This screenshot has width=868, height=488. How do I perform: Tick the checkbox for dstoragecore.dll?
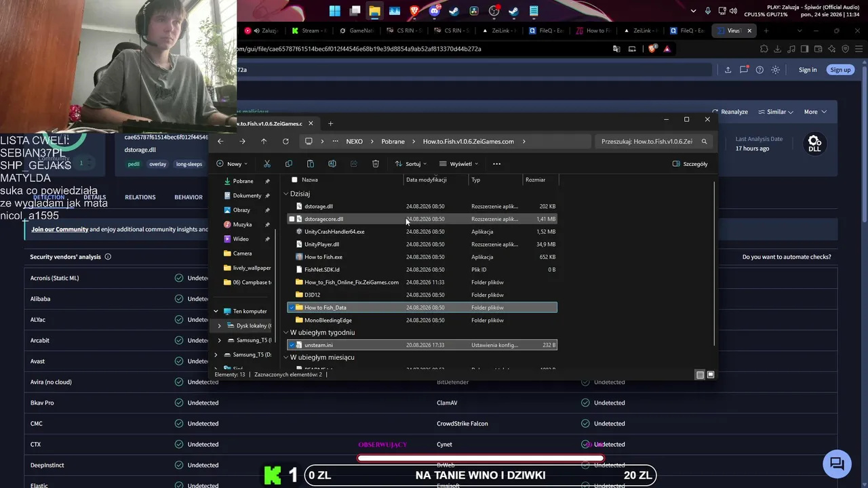pyautogui.click(x=292, y=219)
